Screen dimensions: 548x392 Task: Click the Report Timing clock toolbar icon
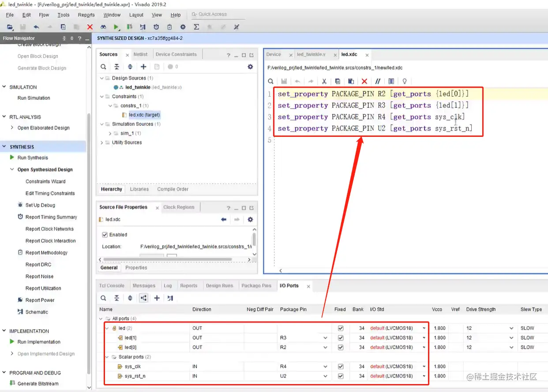(x=156, y=27)
